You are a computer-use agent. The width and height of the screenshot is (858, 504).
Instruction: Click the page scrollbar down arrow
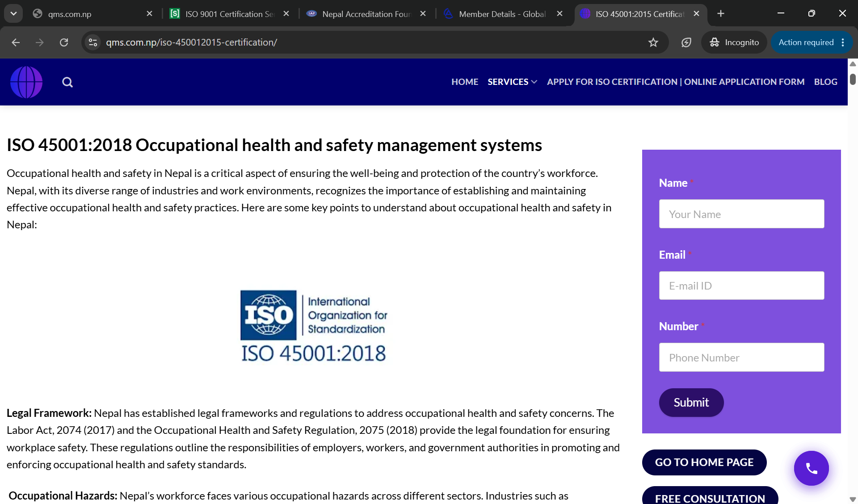pyautogui.click(x=853, y=499)
